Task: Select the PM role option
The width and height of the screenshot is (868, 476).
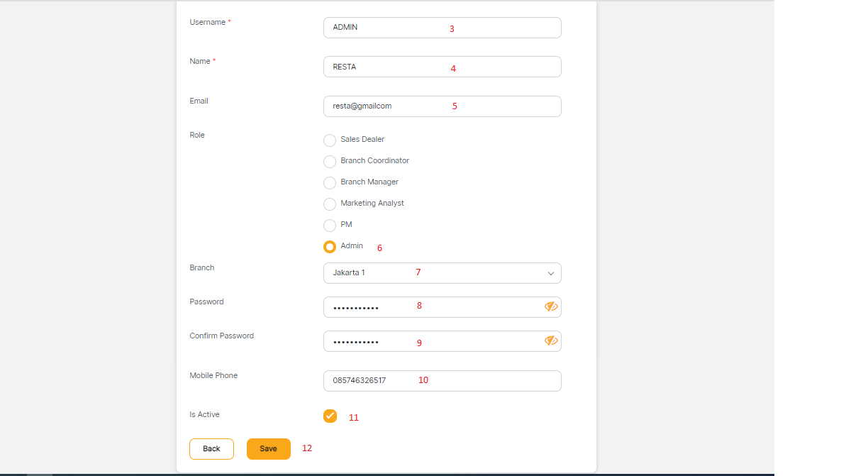Action: [x=330, y=226]
